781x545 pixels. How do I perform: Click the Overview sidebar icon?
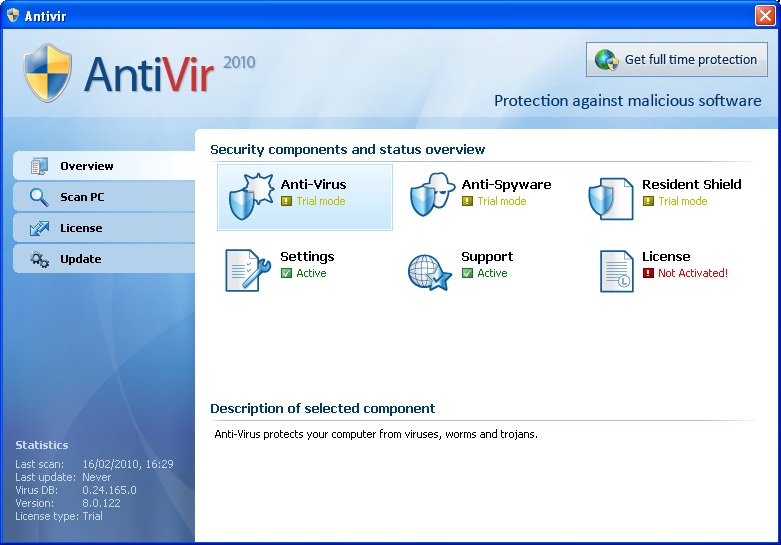(39, 166)
